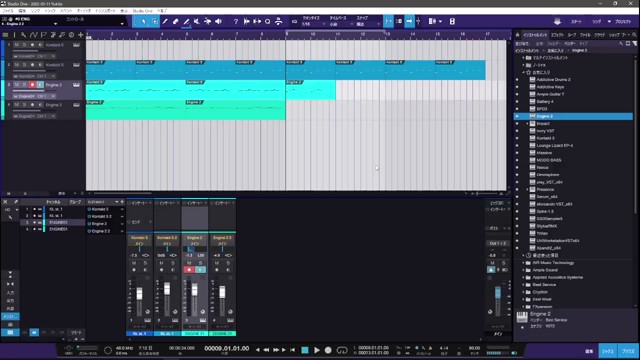Expand the Ample Sound vendor folder

click(x=524, y=270)
